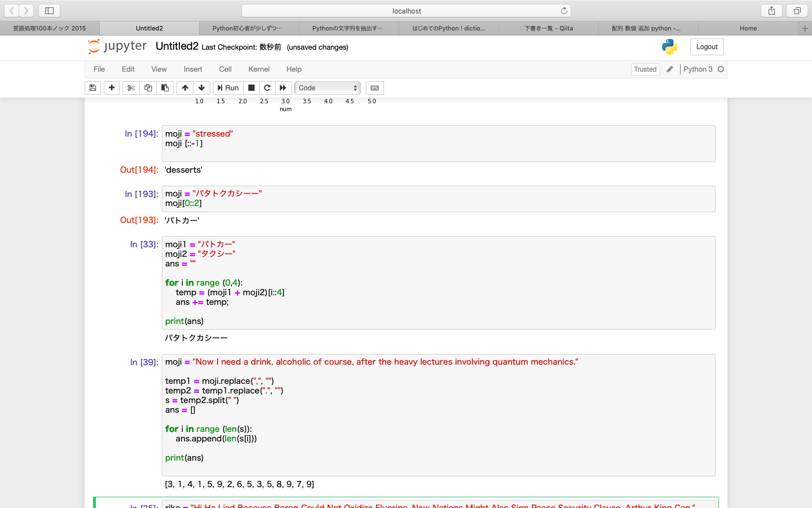This screenshot has height=508, width=812.
Task: Click the 'desserts' output text
Action: click(183, 170)
